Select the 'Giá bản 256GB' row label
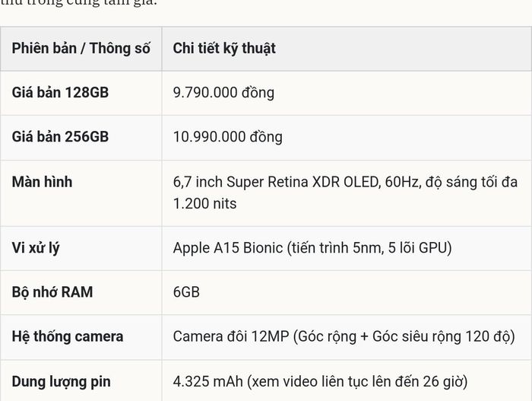 (x=60, y=137)
